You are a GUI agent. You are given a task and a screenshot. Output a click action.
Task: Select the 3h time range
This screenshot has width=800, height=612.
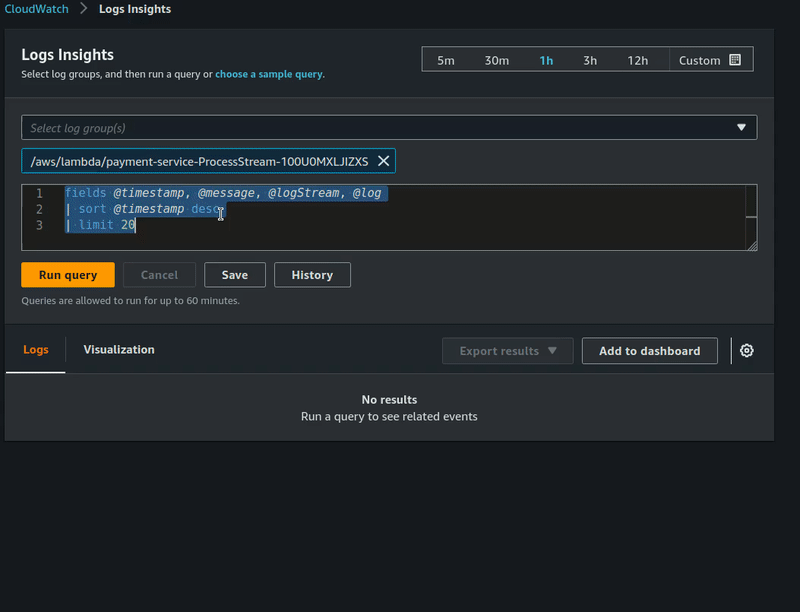(x=590, y=60)
